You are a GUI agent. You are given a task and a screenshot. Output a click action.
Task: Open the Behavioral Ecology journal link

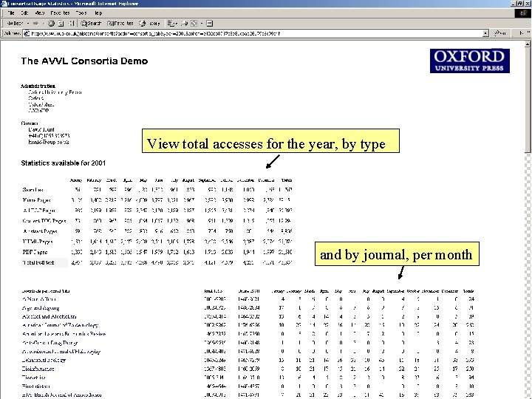tap(44, 360)
